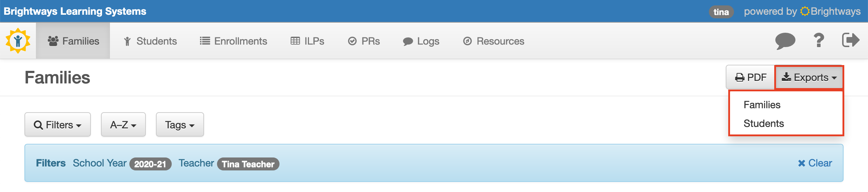
Task: Open the Families navigation tab
Action: tap(73, 41)
